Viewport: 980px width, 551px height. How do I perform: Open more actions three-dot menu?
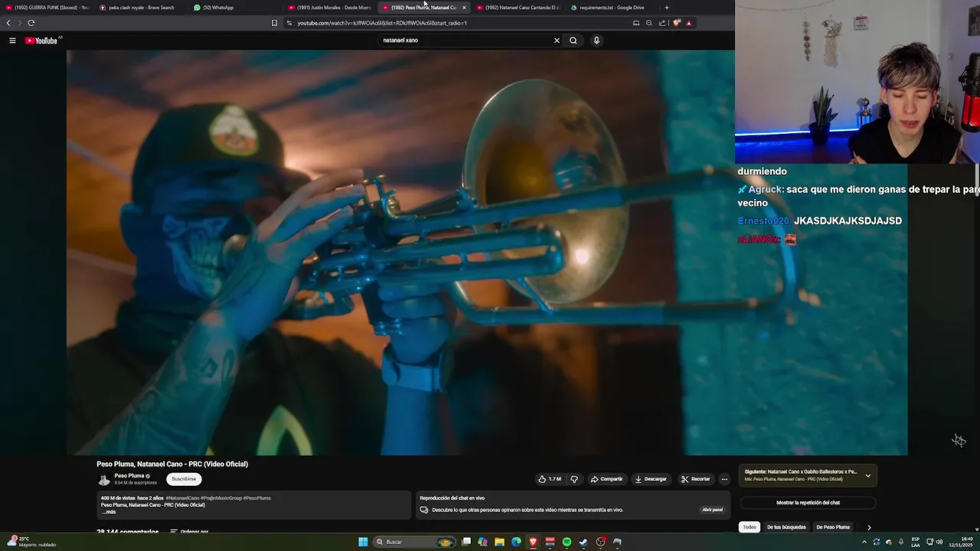tap(724, 479)
